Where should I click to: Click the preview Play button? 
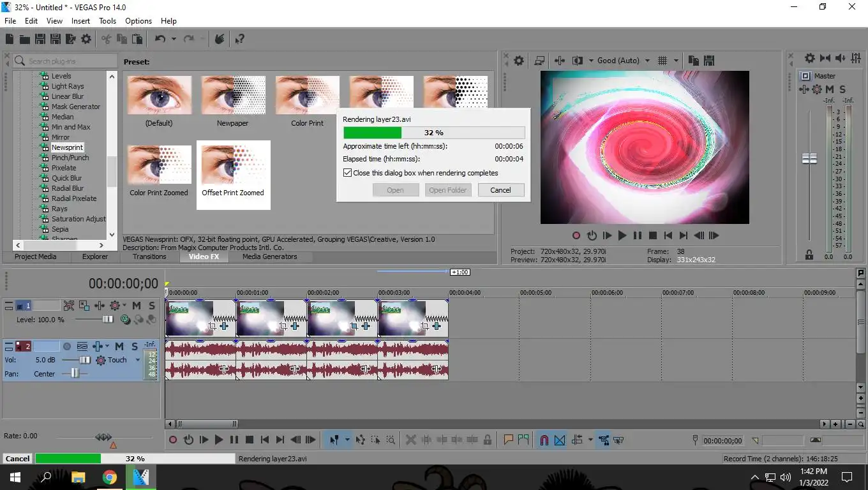tap(622, 235)
